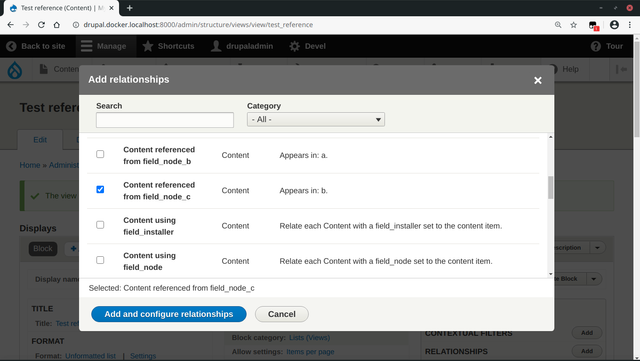
Task: Open browser zoom indicator icon
Action: (x=558, y=25)
